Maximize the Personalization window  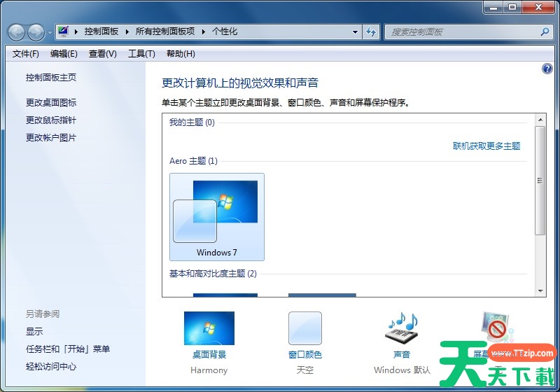coord(512,7)
